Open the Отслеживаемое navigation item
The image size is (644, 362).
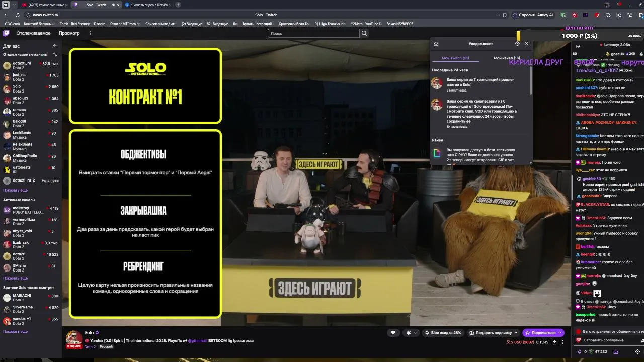(x=33, y=33)
